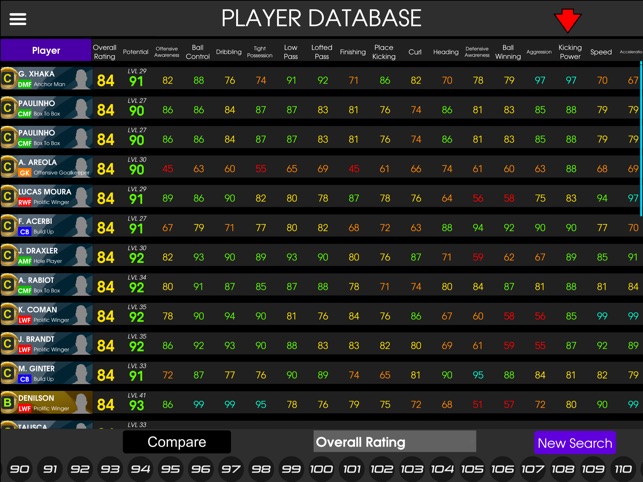The width and height of the screenshot is (643, 482).
Task: Open J. Brandt player row name
Action: coord(36,339)
